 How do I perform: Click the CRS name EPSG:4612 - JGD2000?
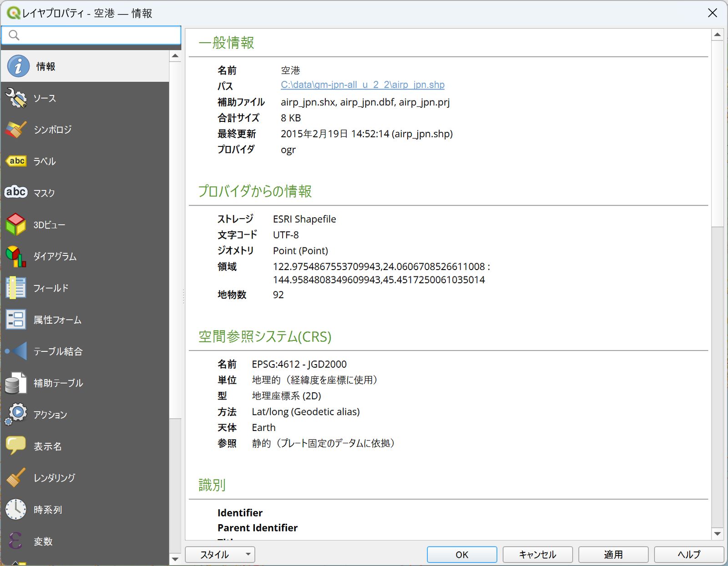(x=299, y=364)
